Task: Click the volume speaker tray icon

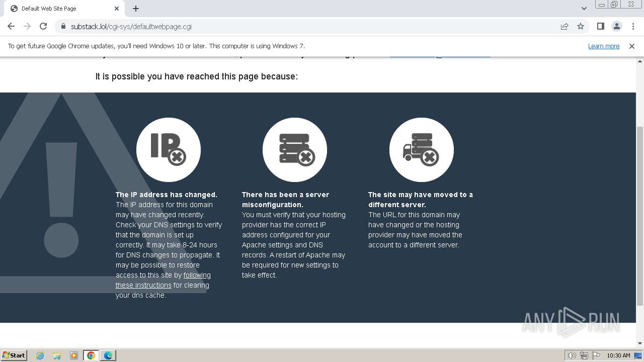Action: (572, 355)
